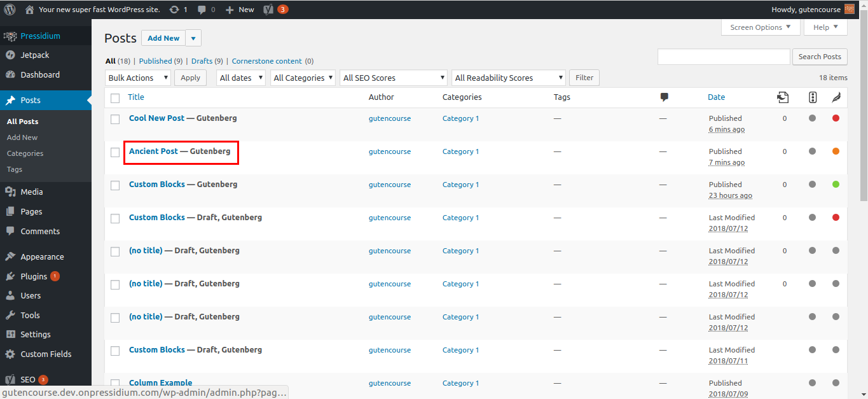Open the Ancient Post title link
868x399 pixels.
(153, 151)
